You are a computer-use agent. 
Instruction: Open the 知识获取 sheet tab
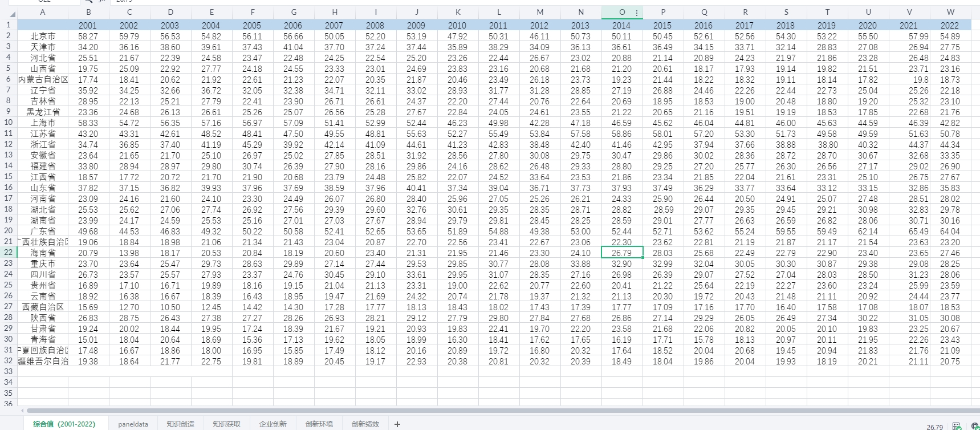point(226,424)
